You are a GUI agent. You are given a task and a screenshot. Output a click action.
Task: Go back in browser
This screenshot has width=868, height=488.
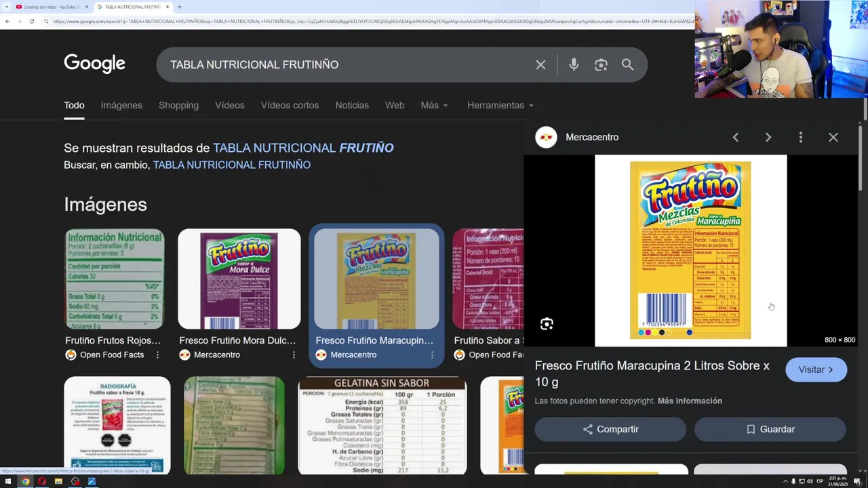tap(7, 21)
